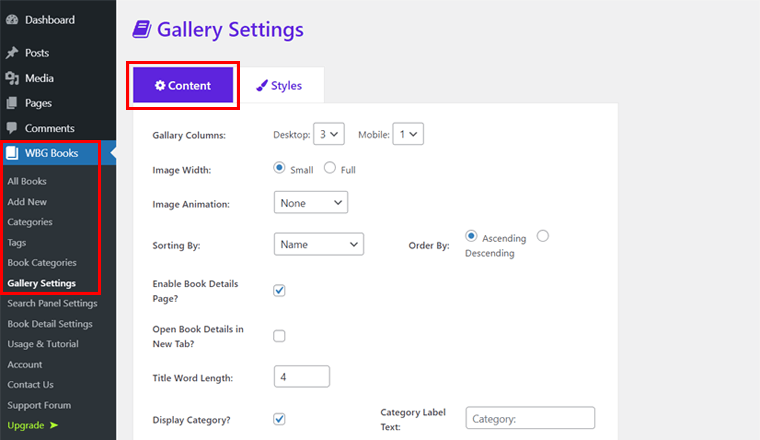Choose Descending order radio button
The height and width of the screenshot is (440, 760).
543,236
